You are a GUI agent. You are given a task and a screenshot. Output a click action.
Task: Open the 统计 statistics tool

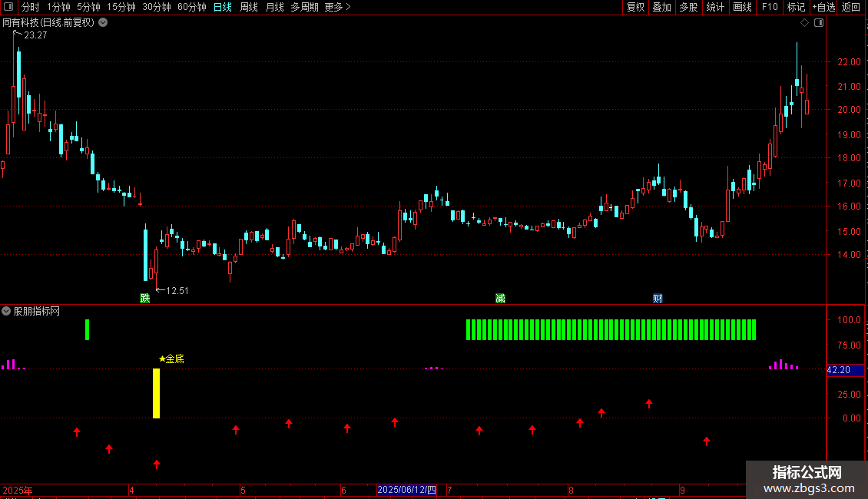[715, 7]
